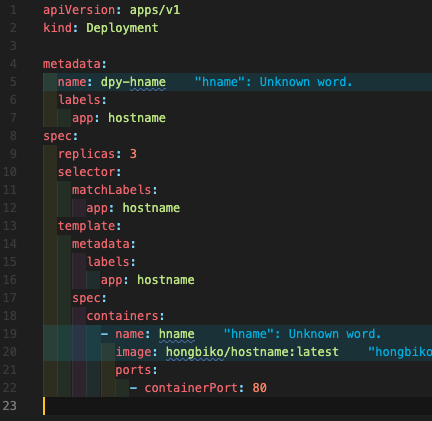Click the underlined hname container name

pos(177,334)
